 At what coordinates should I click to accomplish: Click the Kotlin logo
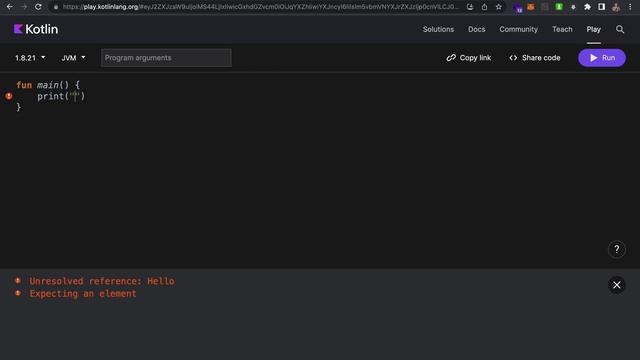point(36,29)
